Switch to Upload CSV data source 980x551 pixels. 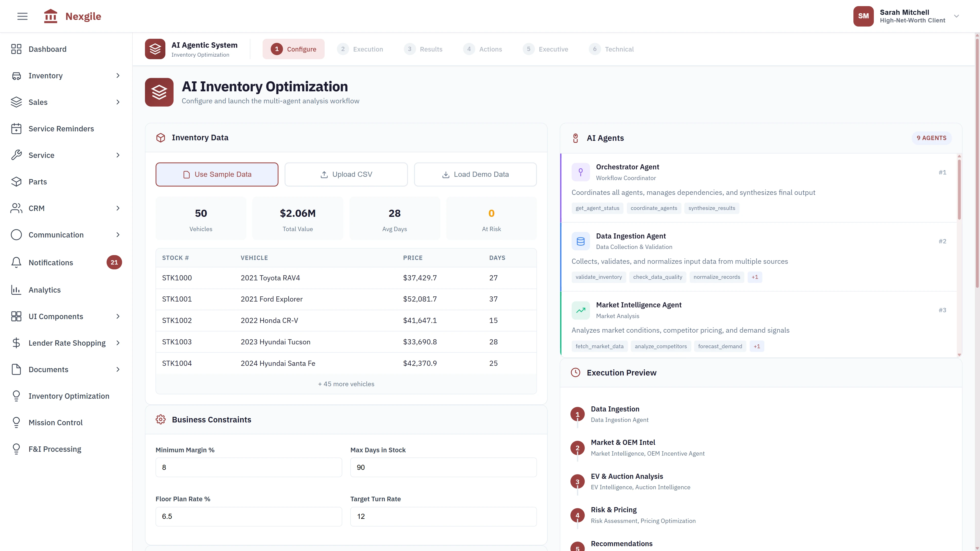tap(346, 174)
